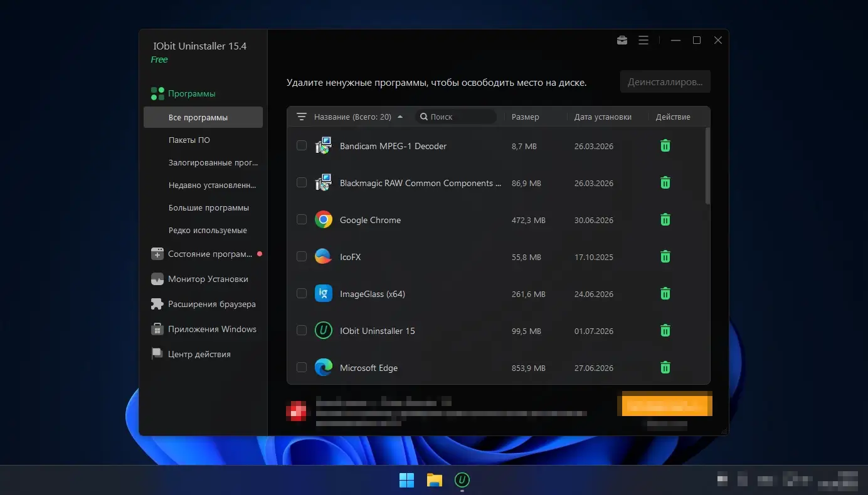Tick the Microsoft Edge checkbox
The width and height of the screenshot is (868, 495).
(302, 368)
